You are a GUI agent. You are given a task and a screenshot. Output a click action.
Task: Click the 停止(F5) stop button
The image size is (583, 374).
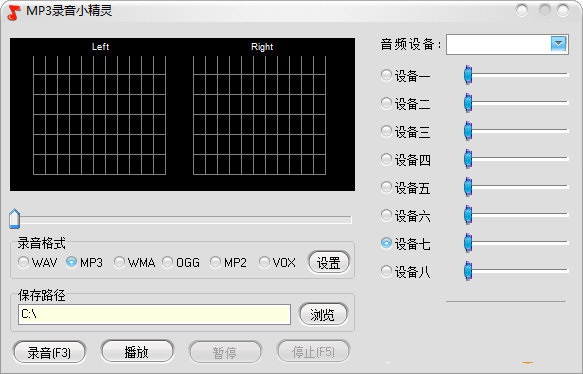click(313, 351)
